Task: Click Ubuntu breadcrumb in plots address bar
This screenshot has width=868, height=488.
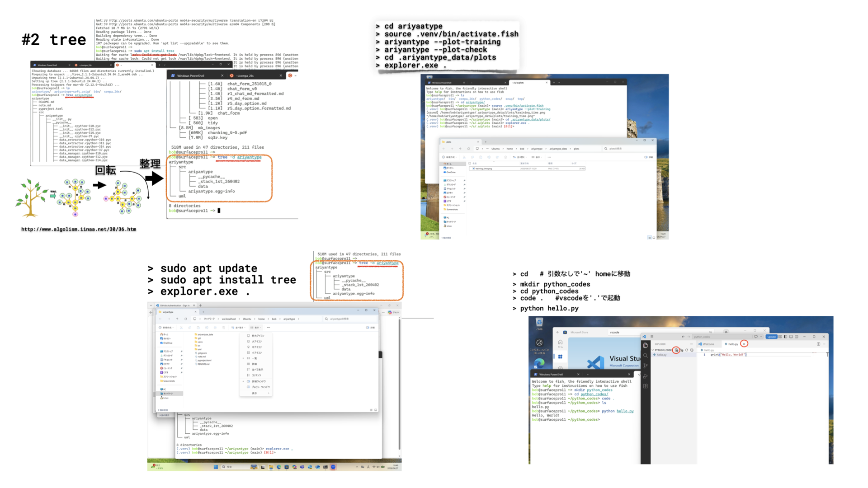Action: click(x=495, y=149)
